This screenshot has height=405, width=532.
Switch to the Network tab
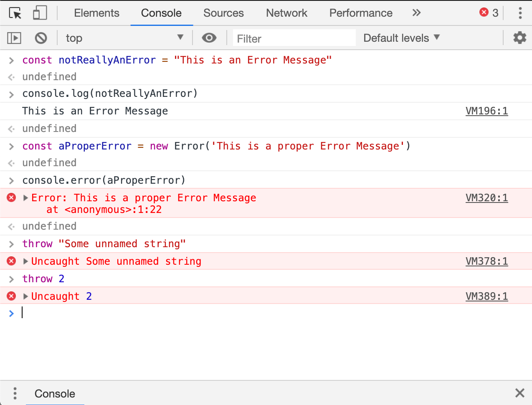(x=286, y=13)
